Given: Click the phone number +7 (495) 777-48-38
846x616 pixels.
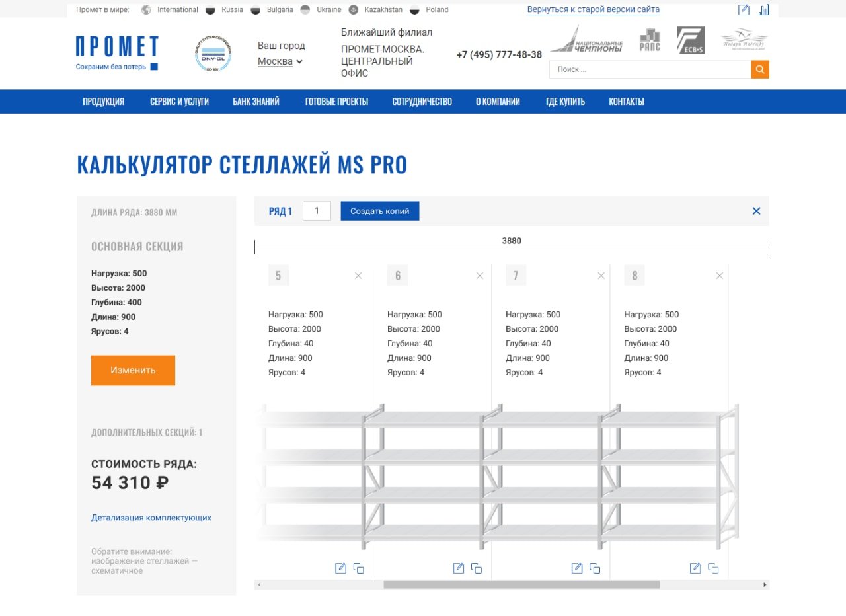Looking at the screenshot, I should tap(499, 55).
